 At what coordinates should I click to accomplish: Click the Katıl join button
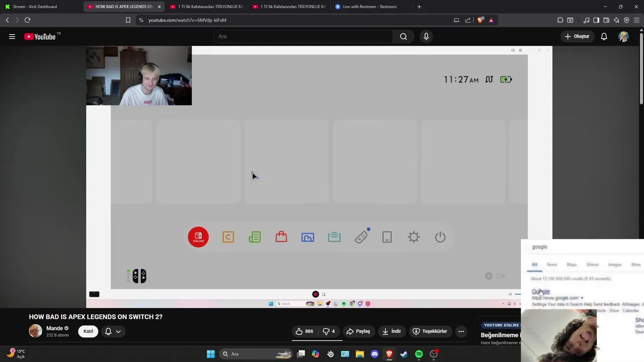[88, 331]
